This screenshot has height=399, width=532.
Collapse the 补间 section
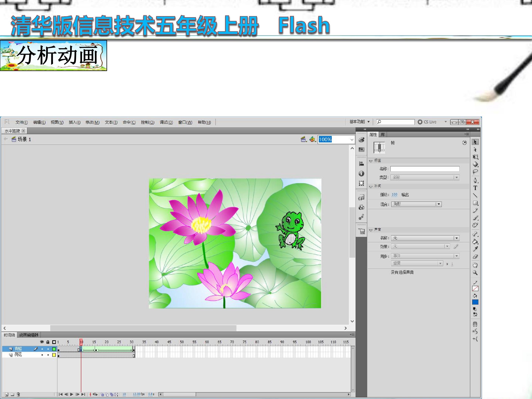click(371, 186)
